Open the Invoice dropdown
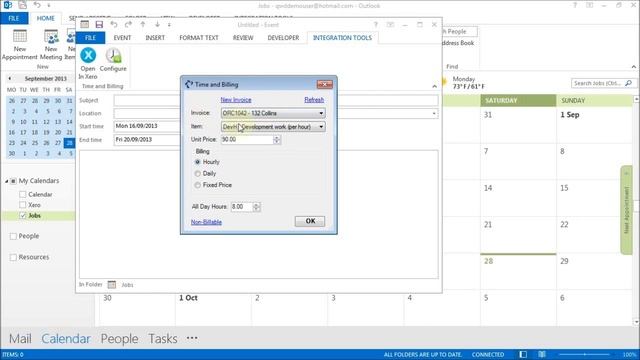 click(x=321, y=113)
